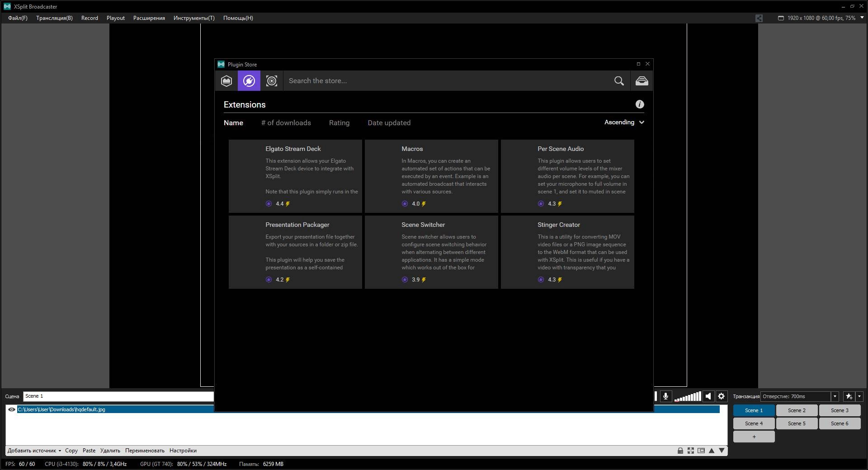The image size is (868, 470).
Task: Add a new scene with plus button
Action: click(x=754, y=437)
